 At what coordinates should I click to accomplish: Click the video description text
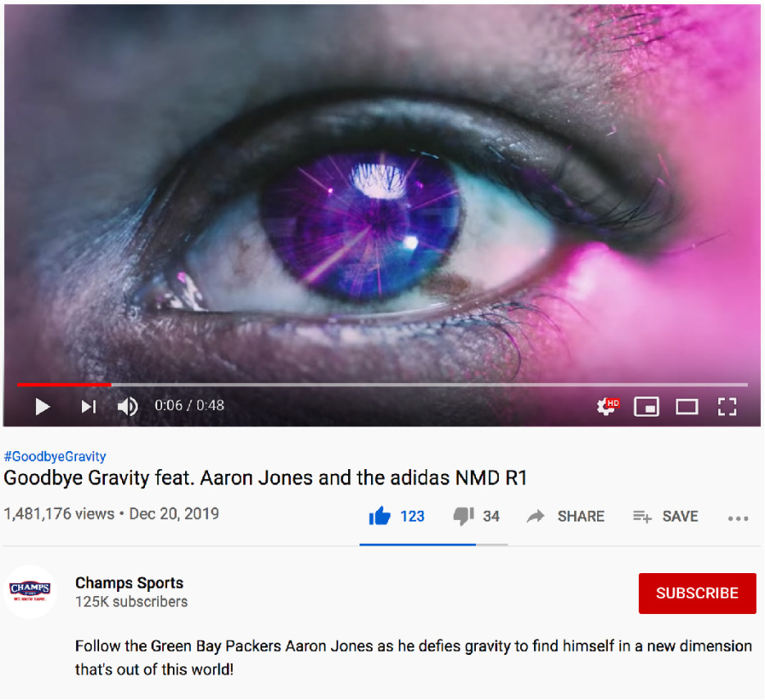[414, 657]
